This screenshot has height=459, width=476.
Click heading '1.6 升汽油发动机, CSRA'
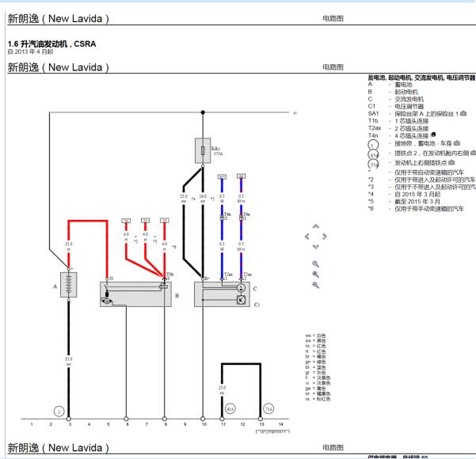coord(52,44)
